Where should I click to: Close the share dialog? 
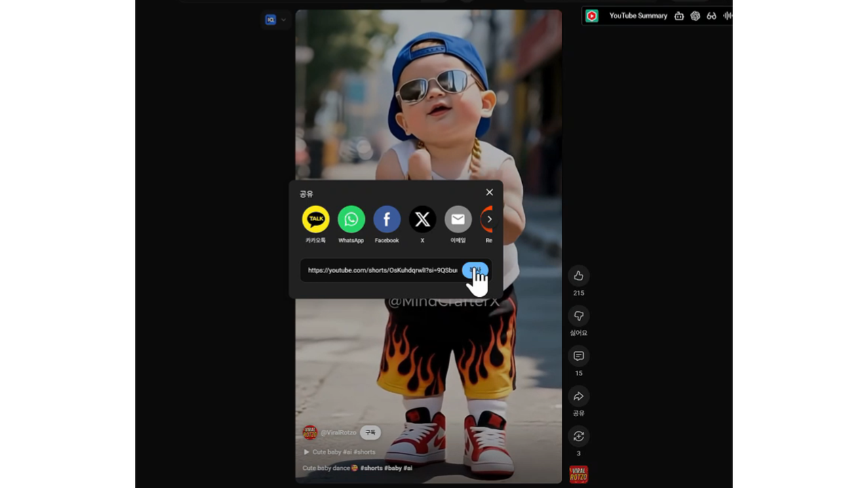click(490, 192)
